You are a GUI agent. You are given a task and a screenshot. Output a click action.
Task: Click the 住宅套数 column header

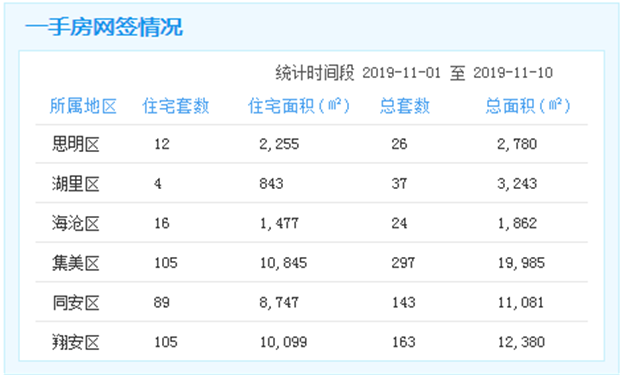tap(176, 106)
